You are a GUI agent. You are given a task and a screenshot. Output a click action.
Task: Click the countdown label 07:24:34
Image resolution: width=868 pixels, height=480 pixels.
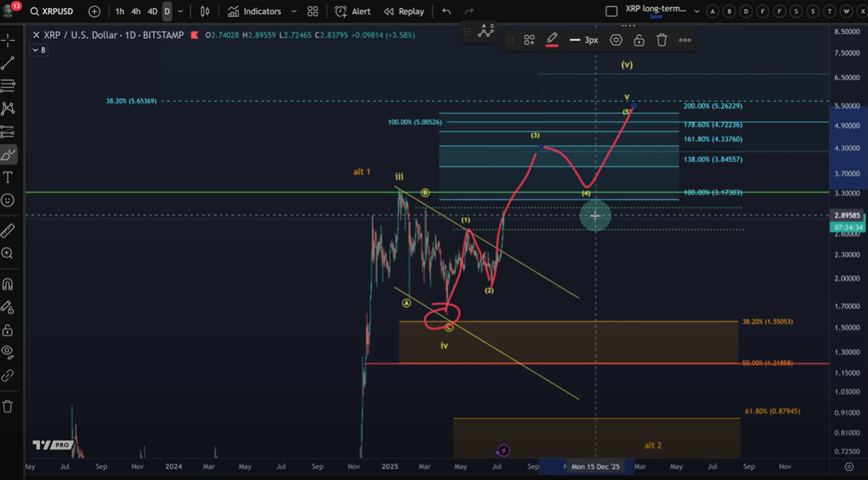pyautogui.click(x=847, y=227)
